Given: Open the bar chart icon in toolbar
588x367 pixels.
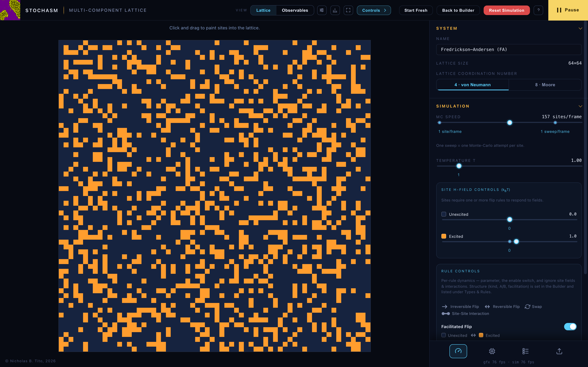Looking at the screenshot, I should 335,10.
